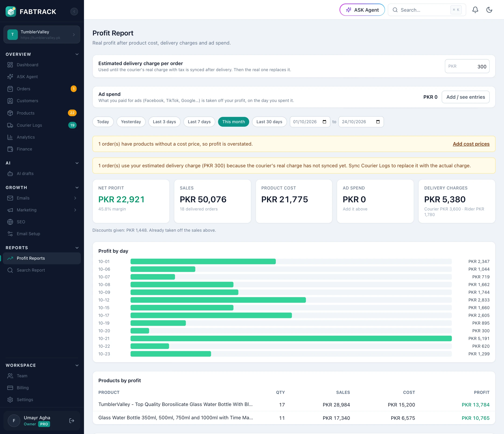
Task: Open the end date calendar picker icon
Action: [x=378, y=122]
